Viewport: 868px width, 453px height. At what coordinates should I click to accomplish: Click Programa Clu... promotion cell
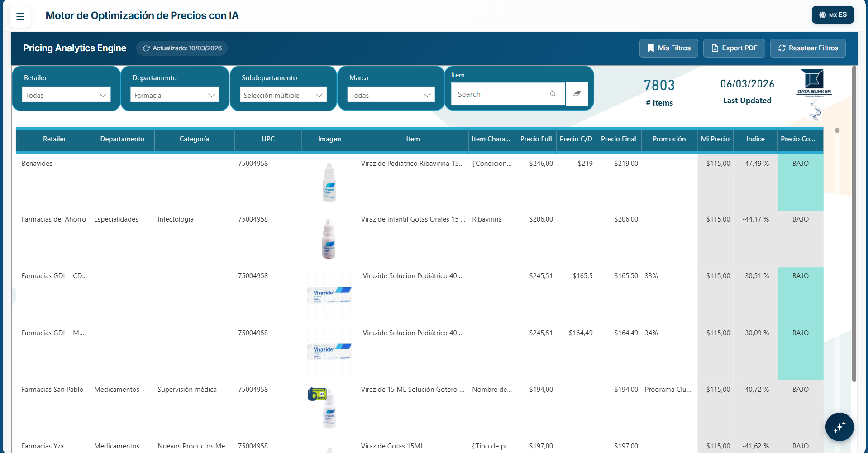668,390
